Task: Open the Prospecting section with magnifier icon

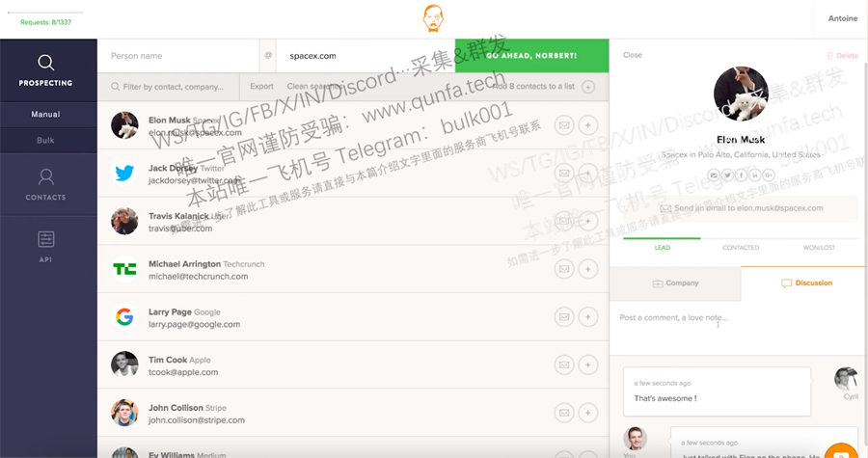Action: 46,69
